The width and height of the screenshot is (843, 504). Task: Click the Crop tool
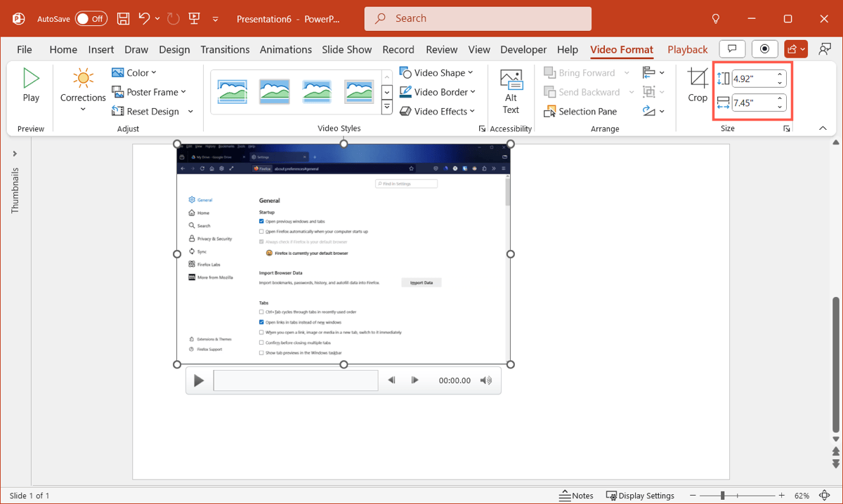(698, 85)
